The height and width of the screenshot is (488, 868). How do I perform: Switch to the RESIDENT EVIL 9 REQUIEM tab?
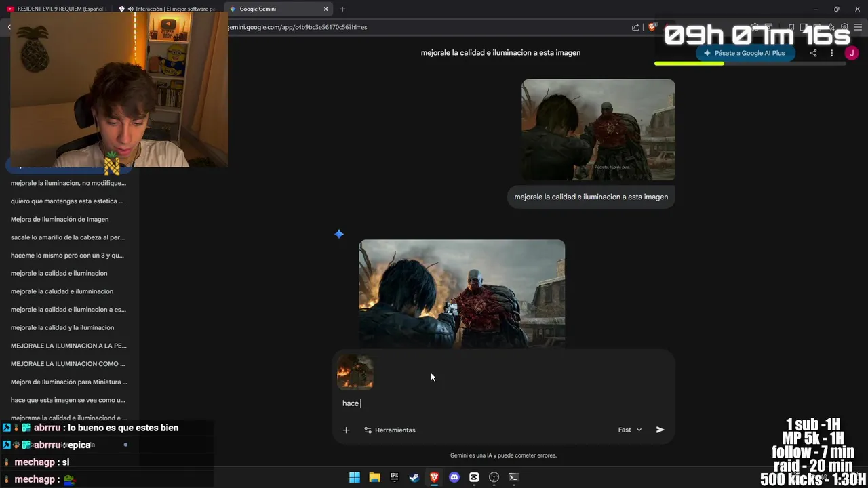(x=56, y=9)
